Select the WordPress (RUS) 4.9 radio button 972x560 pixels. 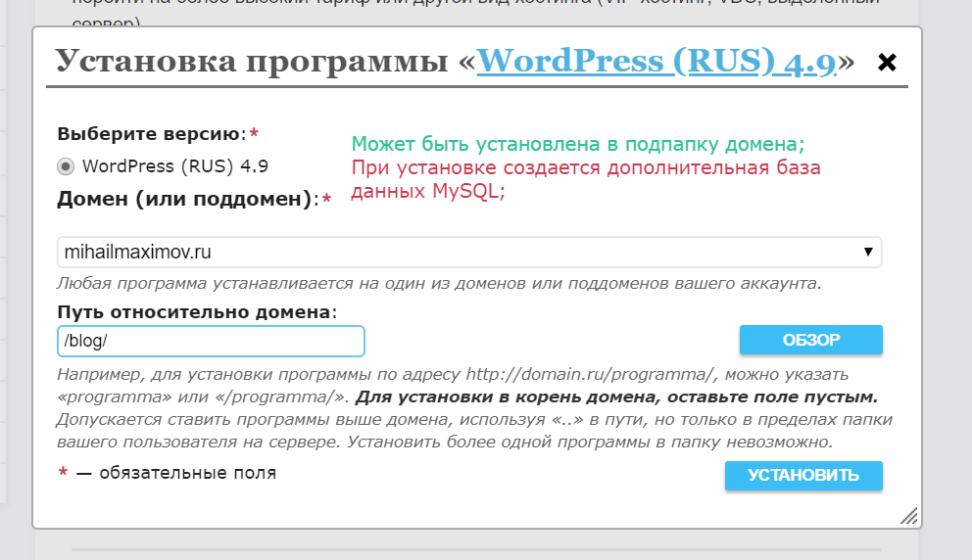(x=66, y=166)
